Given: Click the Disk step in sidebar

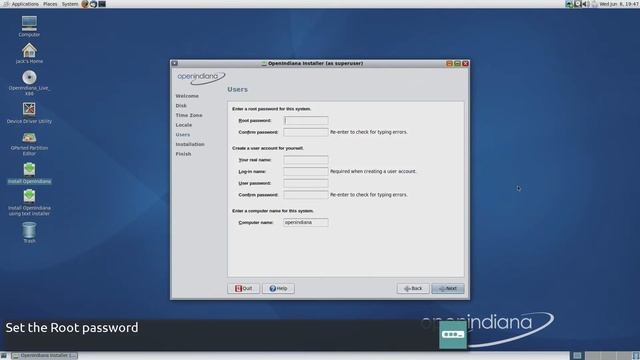Looking at the screenshot, I should click(x=181, y=106).
